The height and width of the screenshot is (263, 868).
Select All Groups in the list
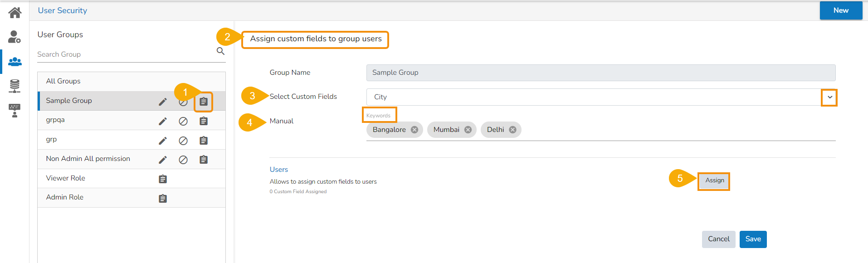(x=63, y=81)
